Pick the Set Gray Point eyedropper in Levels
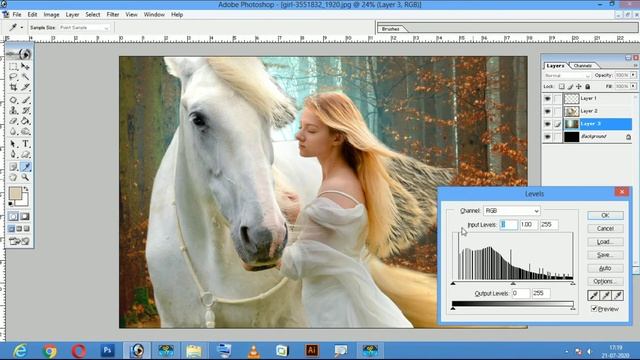The width and height of the screenshot is (640, 360). click(x=606, y=296)
